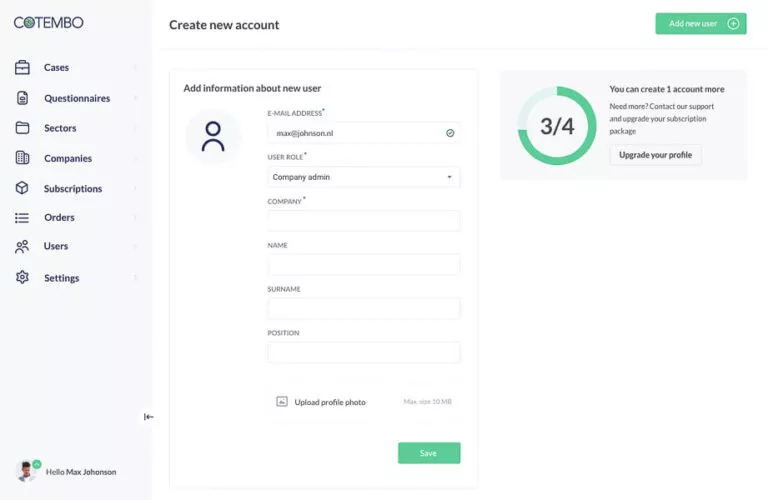Image resolution: width=768 pixels, height=500 pixels.
Task: Click the Create new account heading
Action: 224,25
